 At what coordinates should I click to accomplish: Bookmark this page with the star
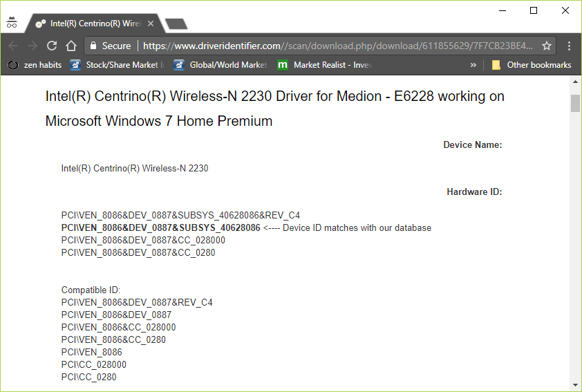tap(546, 46)
